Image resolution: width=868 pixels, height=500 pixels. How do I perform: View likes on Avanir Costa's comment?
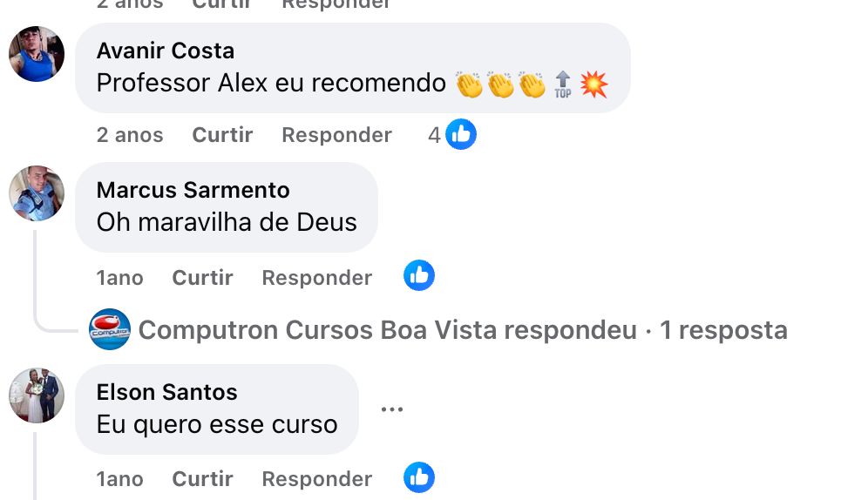(x=452, y=134)
